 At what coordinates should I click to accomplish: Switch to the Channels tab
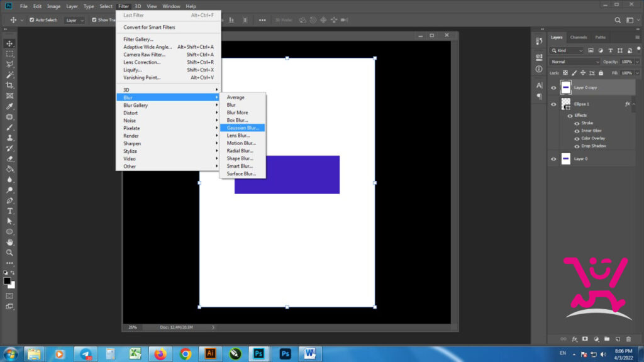coord(579,37)
